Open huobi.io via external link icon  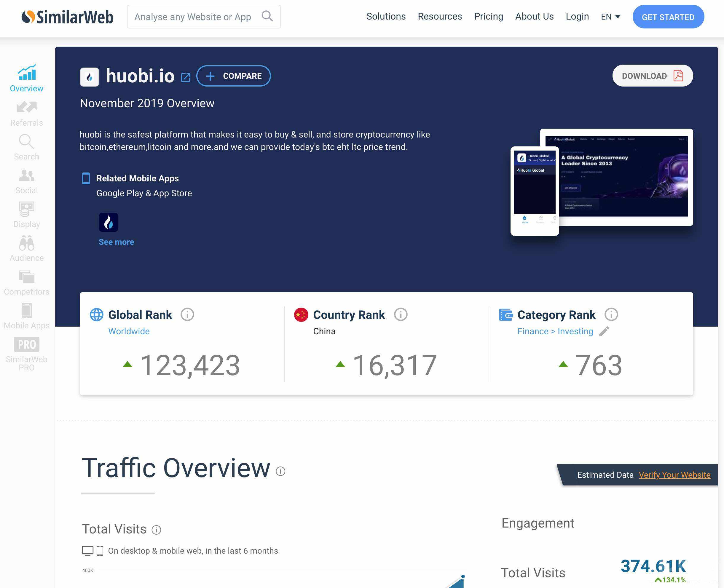[186, 78]
